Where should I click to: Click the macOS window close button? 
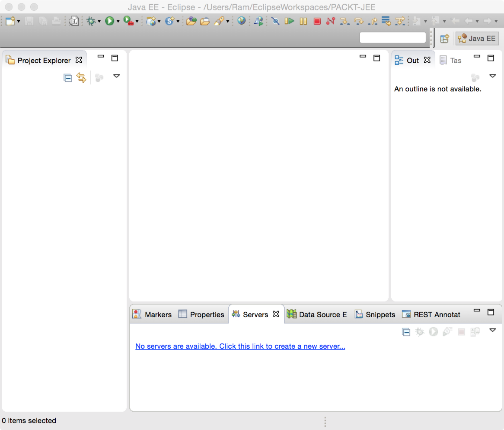[x=9, y=7]
